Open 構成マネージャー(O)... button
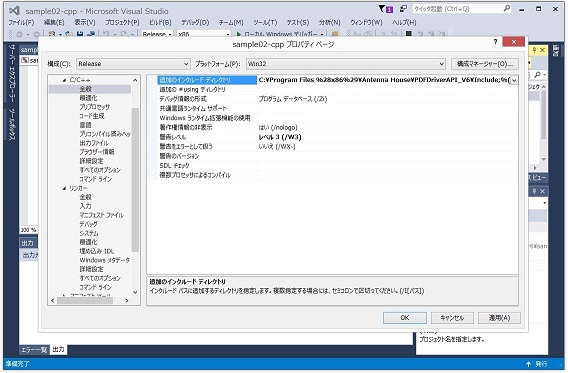The width and height of the screenshot is (568, 373). click(x=485, y=64)
